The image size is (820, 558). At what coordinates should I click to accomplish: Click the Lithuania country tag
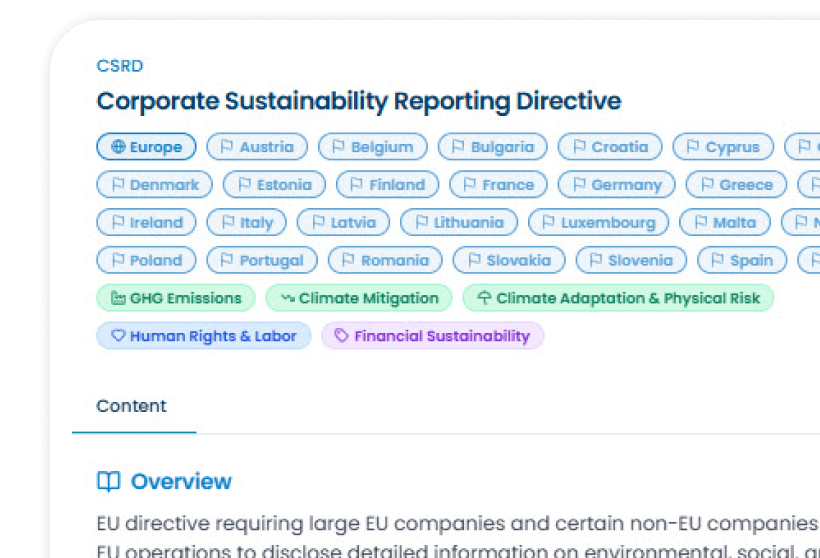(459, 222)
